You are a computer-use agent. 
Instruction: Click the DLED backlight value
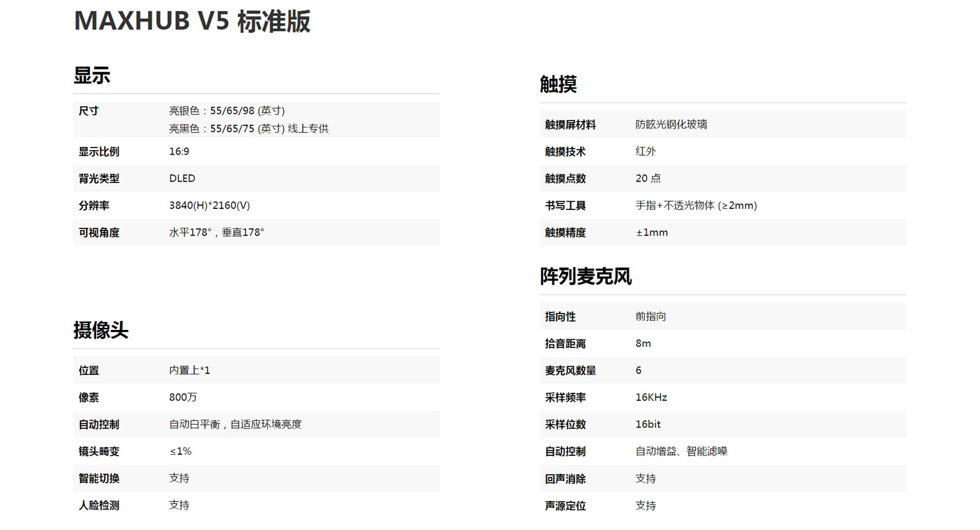click(182, 178)
